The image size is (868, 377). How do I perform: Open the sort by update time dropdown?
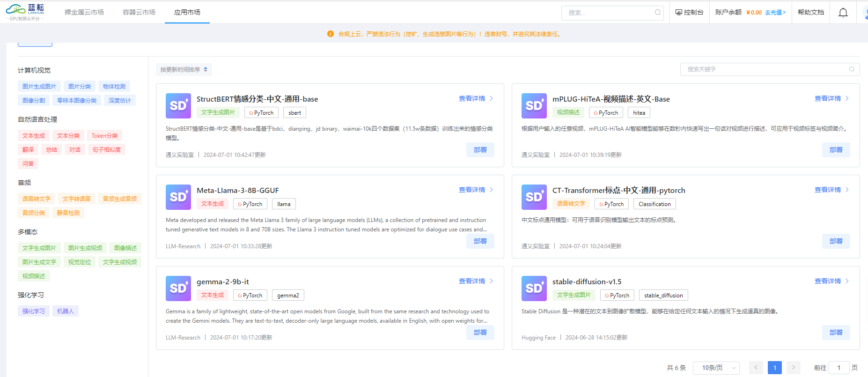184,69
